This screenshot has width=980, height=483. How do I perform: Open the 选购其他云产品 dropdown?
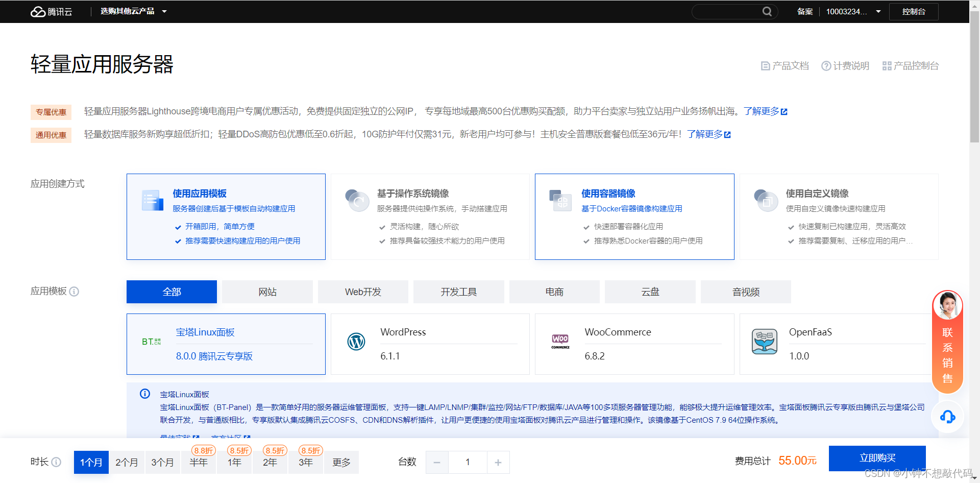pos(133,11)
